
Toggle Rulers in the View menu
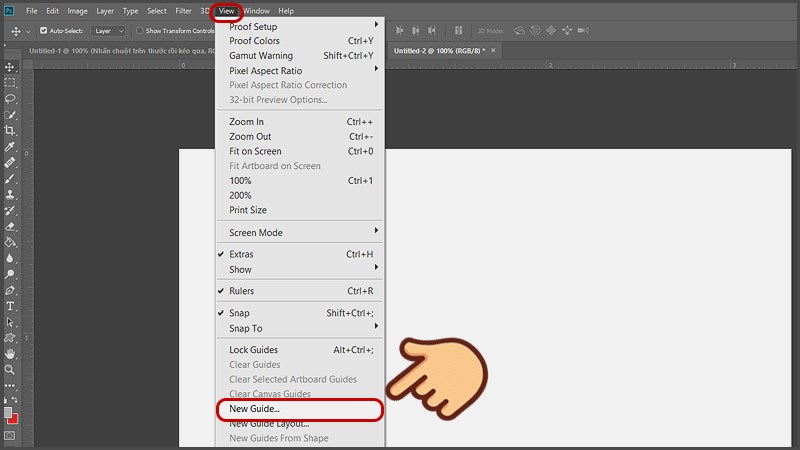click(241, 291)
